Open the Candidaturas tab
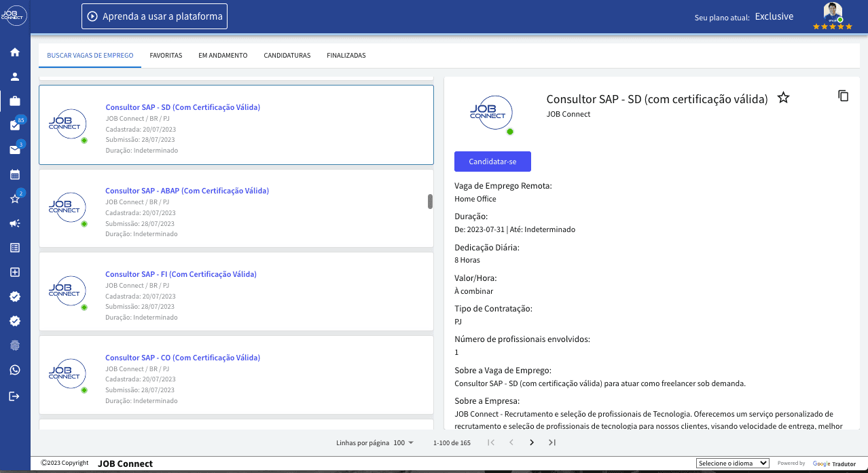 (287, 56)
